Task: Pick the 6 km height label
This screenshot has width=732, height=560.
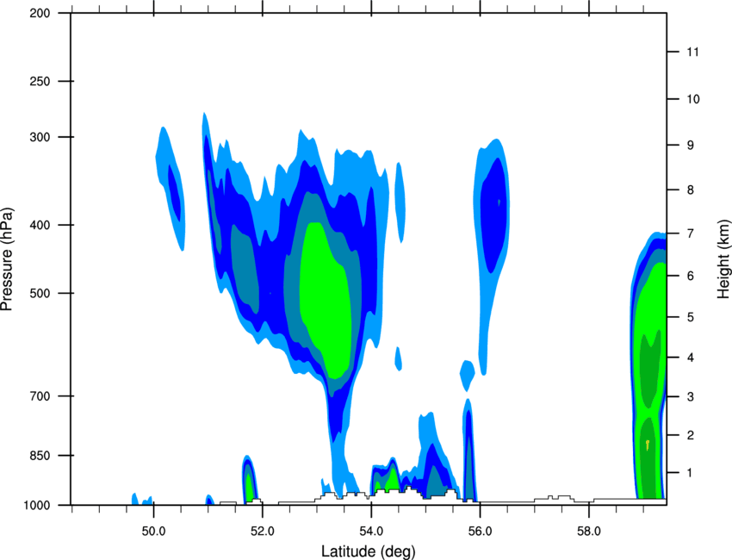Action: click(691, 276)
